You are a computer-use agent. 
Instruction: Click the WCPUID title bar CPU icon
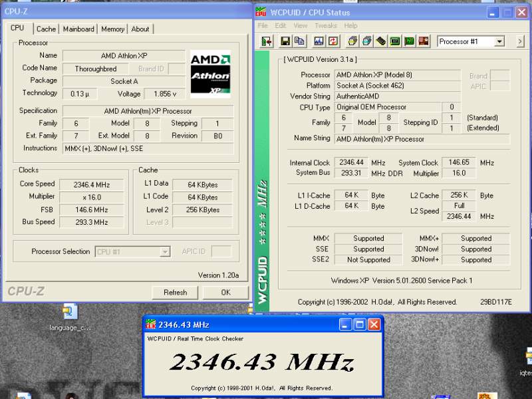(261, 12)
